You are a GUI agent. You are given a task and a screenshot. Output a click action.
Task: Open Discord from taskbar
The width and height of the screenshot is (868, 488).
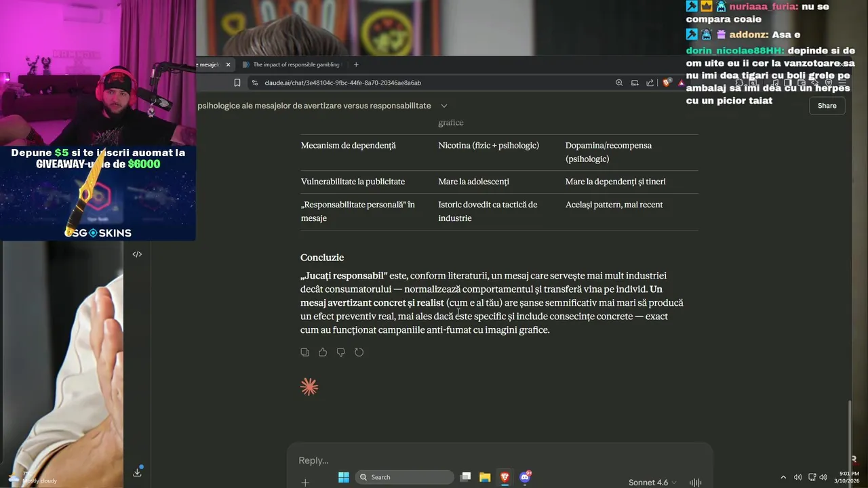524,477
